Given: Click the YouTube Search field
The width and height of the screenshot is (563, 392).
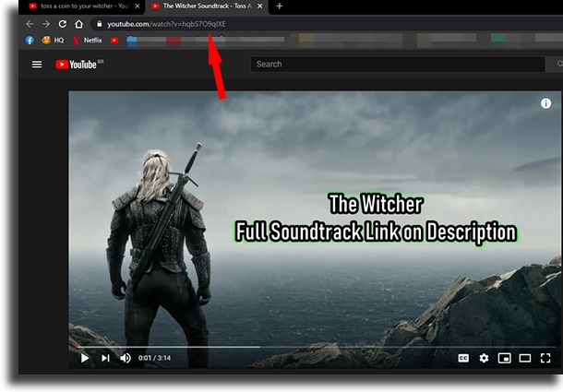Looking at the screenshot, I should (398, 65).
